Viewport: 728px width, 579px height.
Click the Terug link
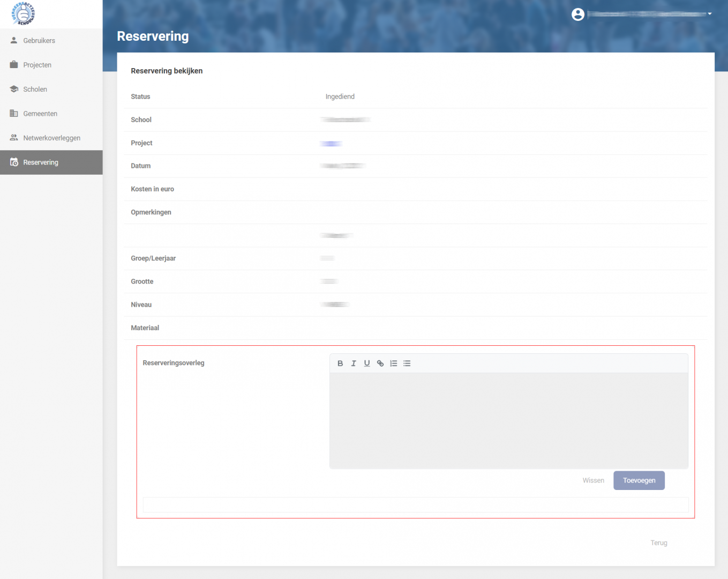[659, 543]
